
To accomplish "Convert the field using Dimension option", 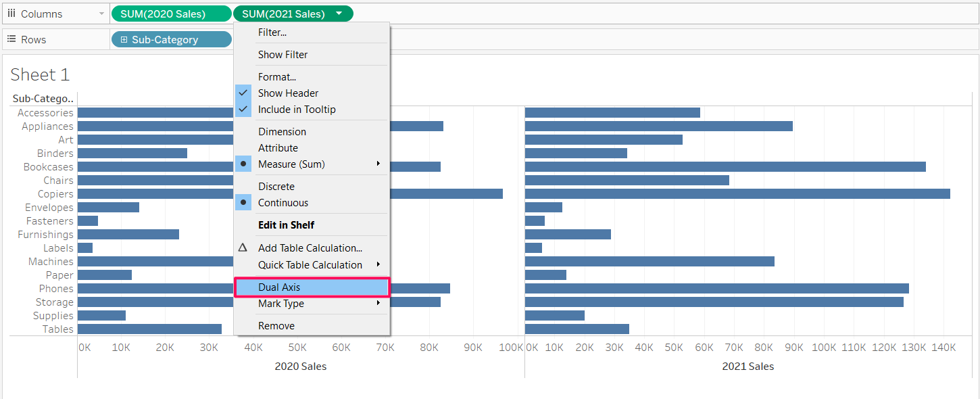I will pos(282,132).
